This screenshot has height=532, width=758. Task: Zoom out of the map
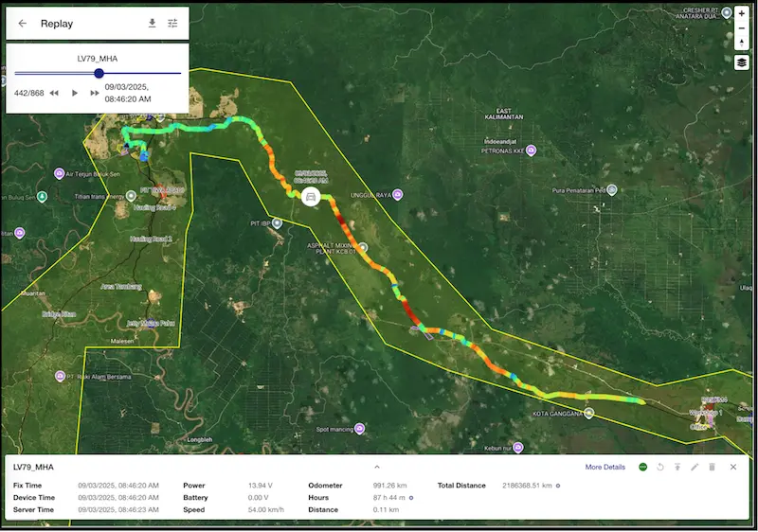(742, 28)
